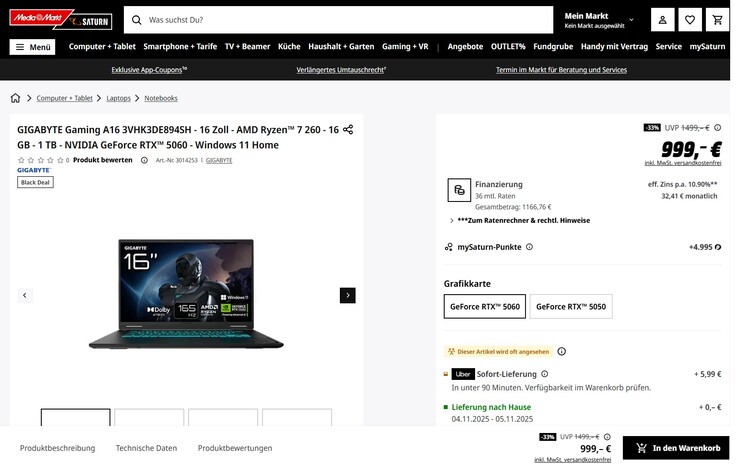The height and width of the screenshot is (470, 738).
Task: Click the search magnifier icon
Action: [x=136, y=20]
